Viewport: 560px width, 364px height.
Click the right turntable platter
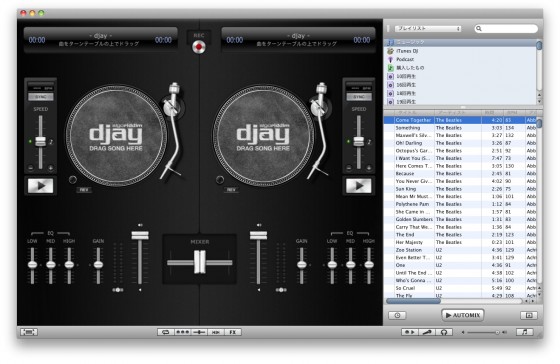pos(263,135)
